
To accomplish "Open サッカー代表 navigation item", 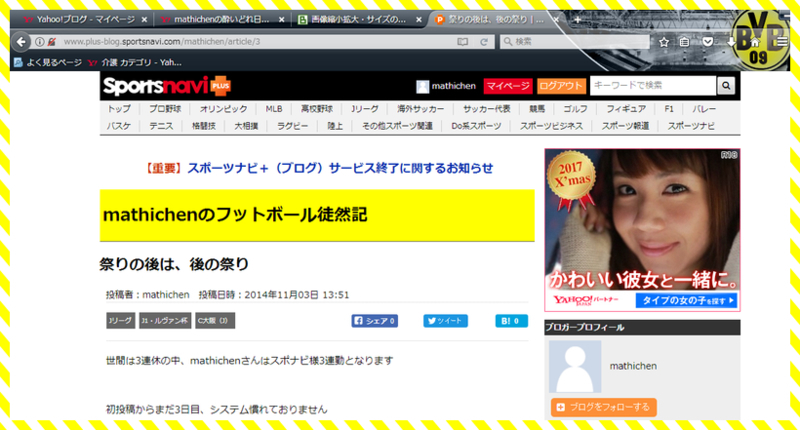I will pyautogui.click(x=487, y=109).
